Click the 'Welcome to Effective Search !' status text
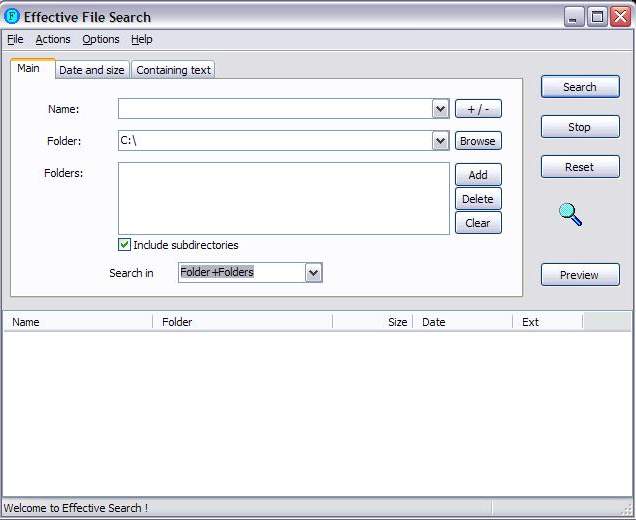Screen dimensions: 636x520 pyautogui.click(x=76, y=508)
